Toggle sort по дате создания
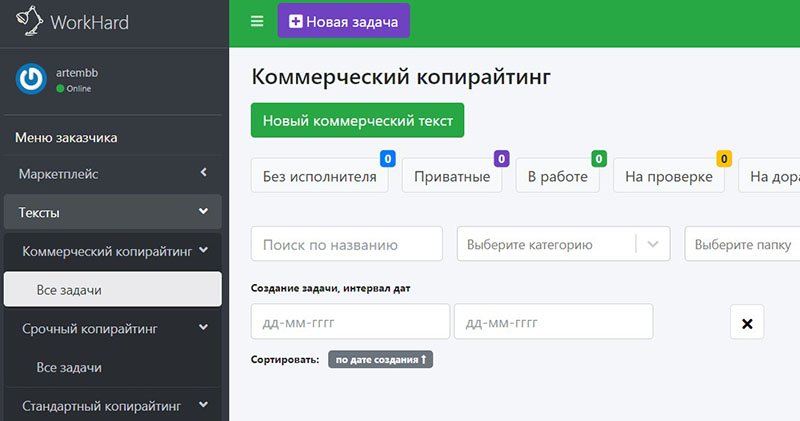This screenshot has width=800, height=421. [x=381, y=359]
